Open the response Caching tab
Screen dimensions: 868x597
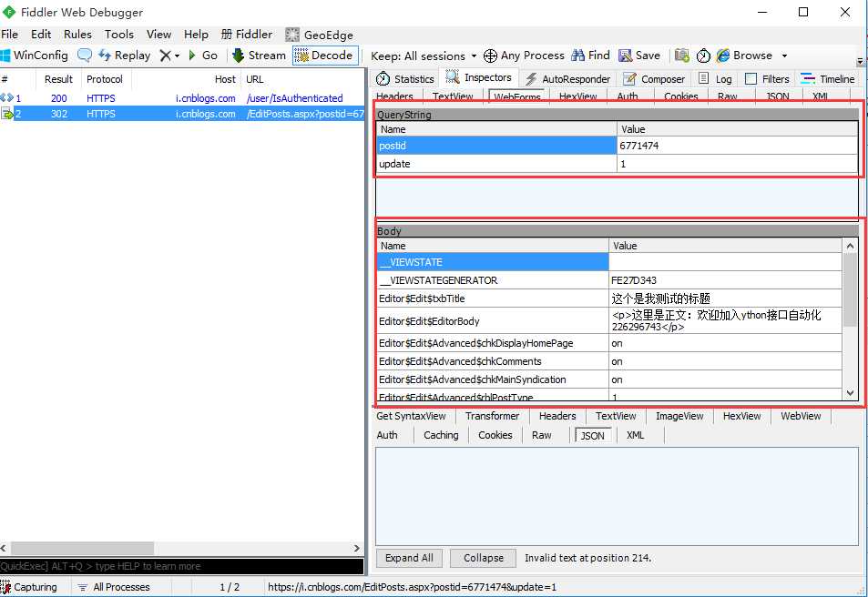click(x=441, y=435)
